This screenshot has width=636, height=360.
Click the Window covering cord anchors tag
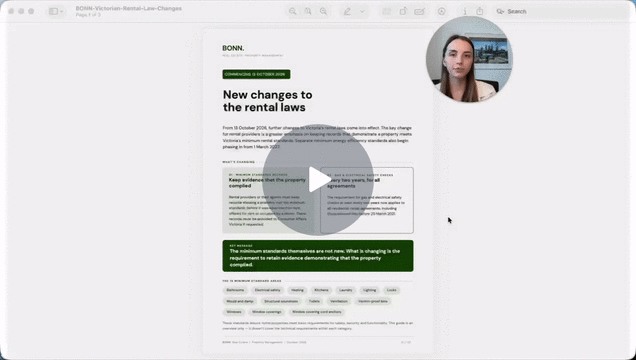317,312
